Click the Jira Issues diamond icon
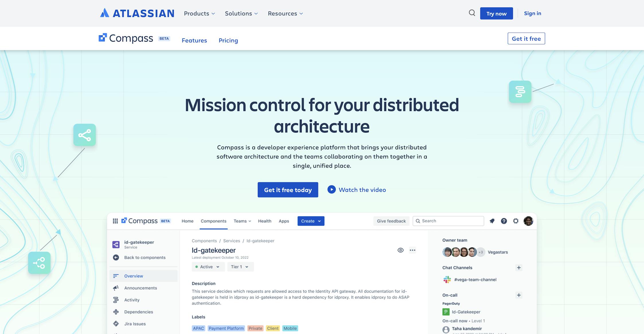644x334 pixels. pos(116,324)
